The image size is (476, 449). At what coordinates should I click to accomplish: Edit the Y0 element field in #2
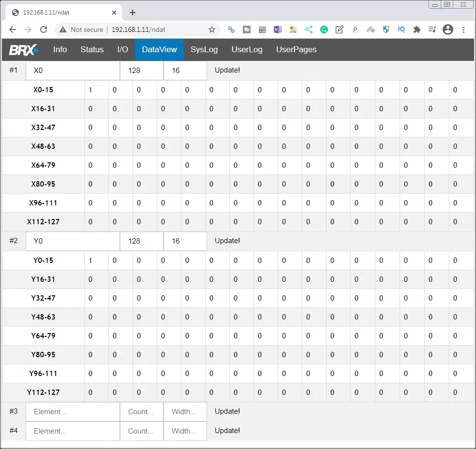[x=73, y=241]
